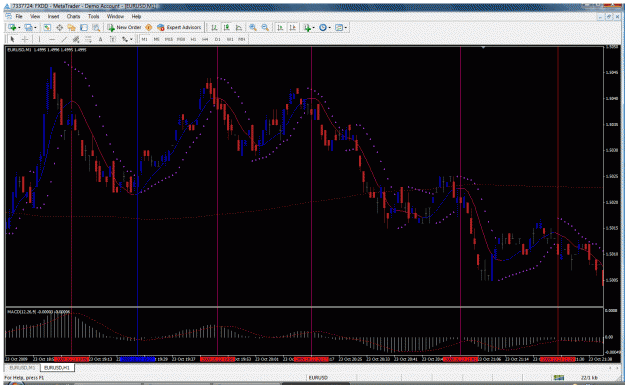Screen dimensions: 625x385
Task: Zoom in on the chart
Action: coord(253,27)
